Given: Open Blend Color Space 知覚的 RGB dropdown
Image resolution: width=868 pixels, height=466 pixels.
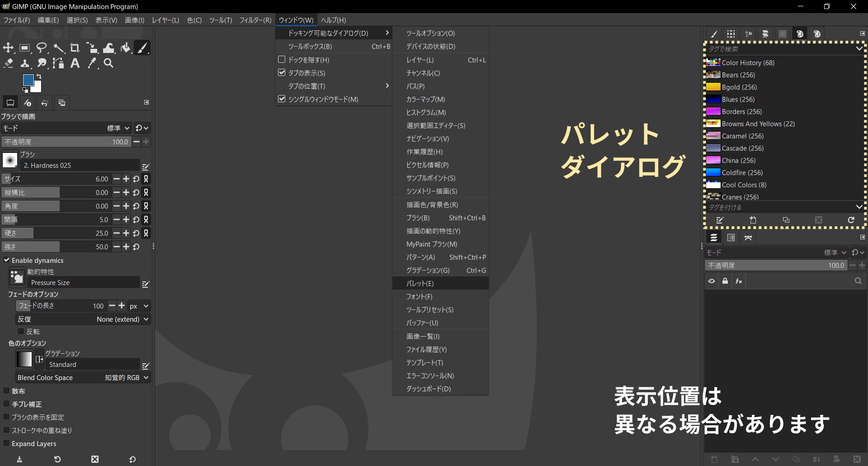Looking at the screenshot, I should pyautogui.click(x=83, y=377).
